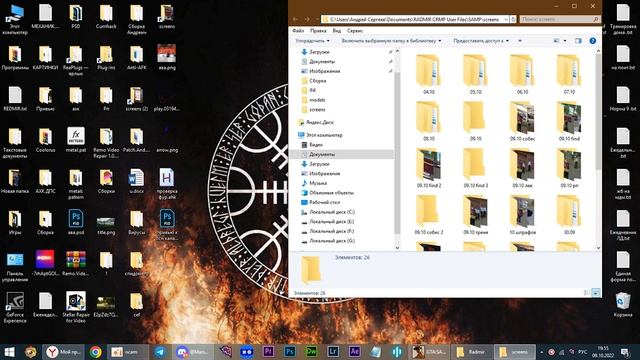Viewport: 640px width, 360px height.
Task: Select the 09.10 find 2 folder
Action: (x=429, y=168)
